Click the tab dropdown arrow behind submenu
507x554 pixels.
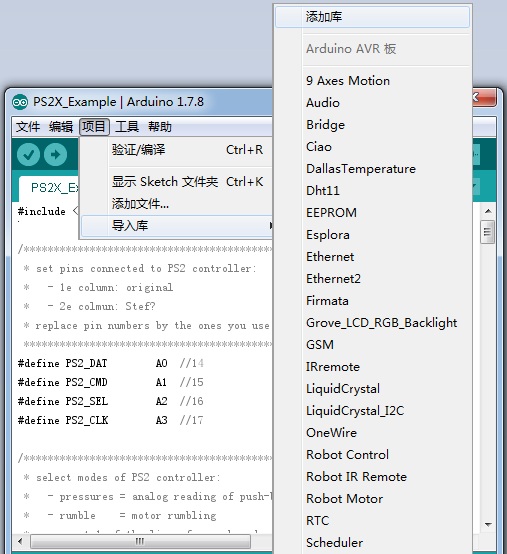pos(475,186)
